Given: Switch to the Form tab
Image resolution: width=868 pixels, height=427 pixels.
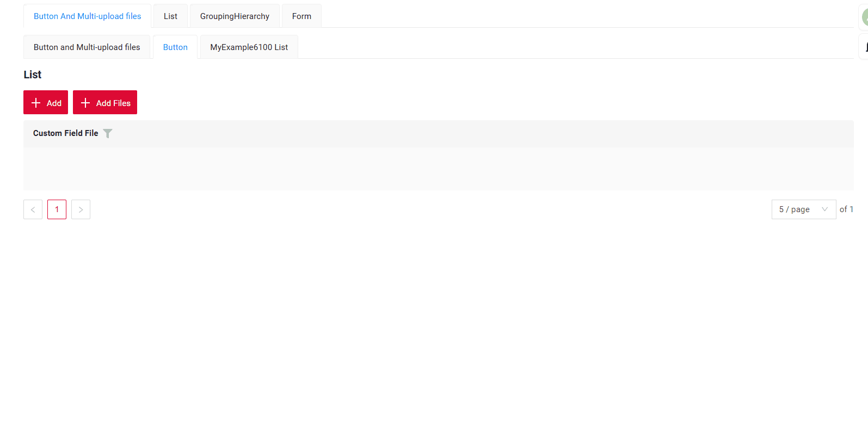Looking at the screenshot, I should 301,16.
